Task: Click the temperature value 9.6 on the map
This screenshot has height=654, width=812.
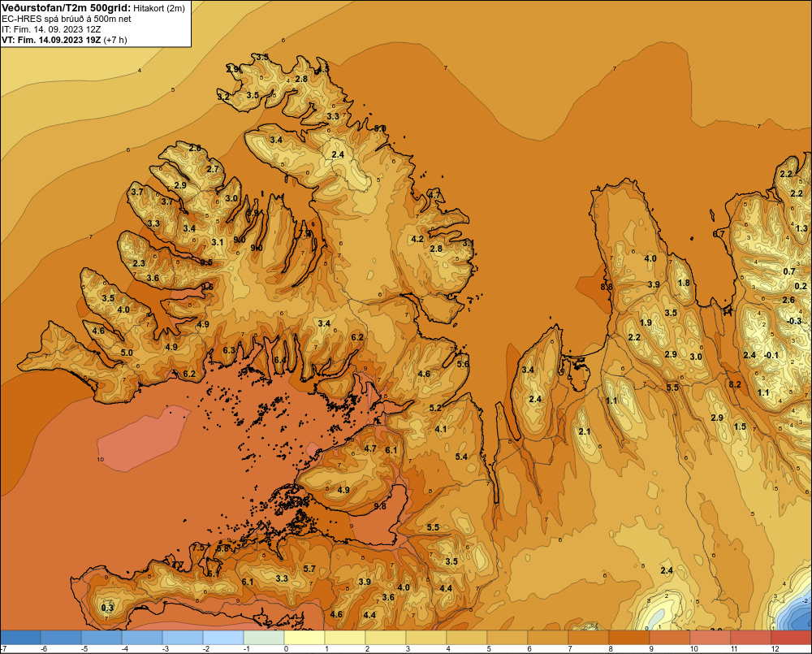Action: click(207, 287)
